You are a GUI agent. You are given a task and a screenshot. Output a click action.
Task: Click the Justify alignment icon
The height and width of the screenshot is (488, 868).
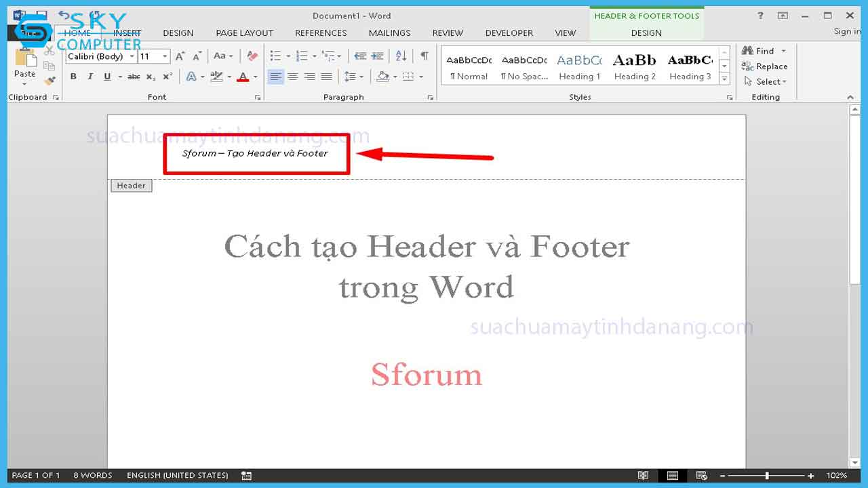pos(327,77)
